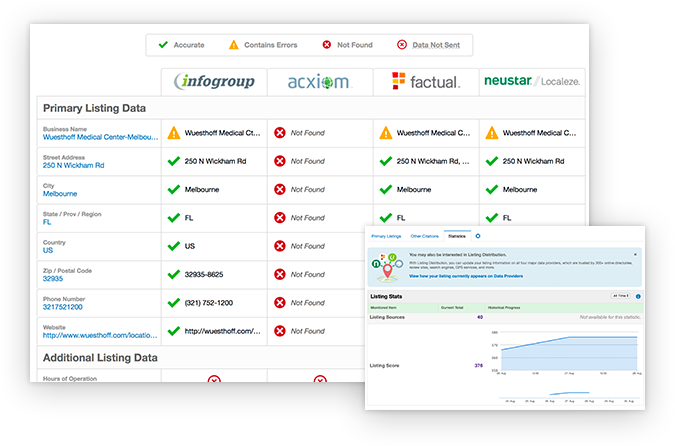Click settings gear icon next to Statistics tab
675x446 pixels.
click(x=478, y=236)
